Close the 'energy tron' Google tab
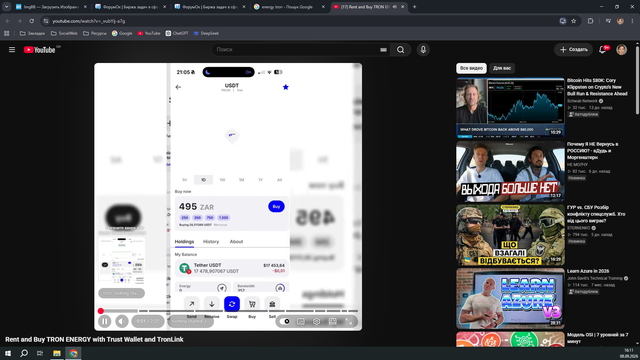640x360 pixels. tap(323, 7)
